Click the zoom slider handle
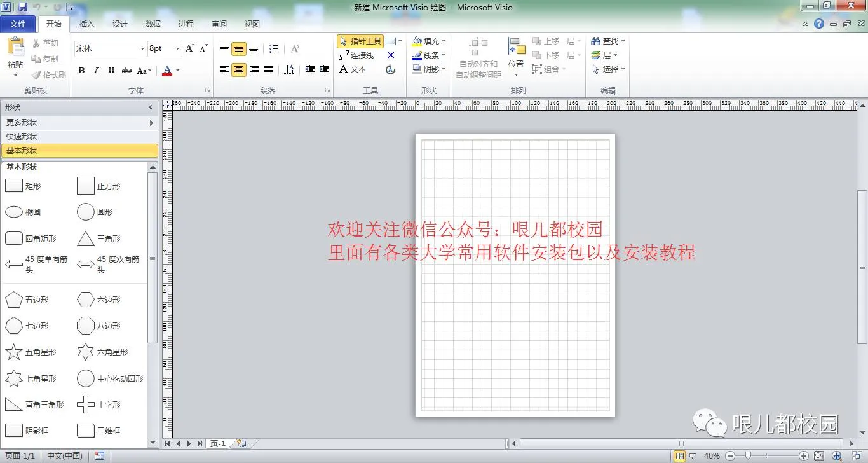Screen dimensions: 868x463 point(748,455)
